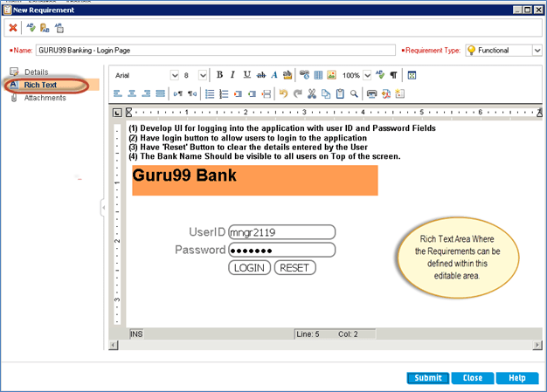The height and width of the screenshot is (392, 547).
Task: Click the scissors cut icon
Action: click(311, 93)
